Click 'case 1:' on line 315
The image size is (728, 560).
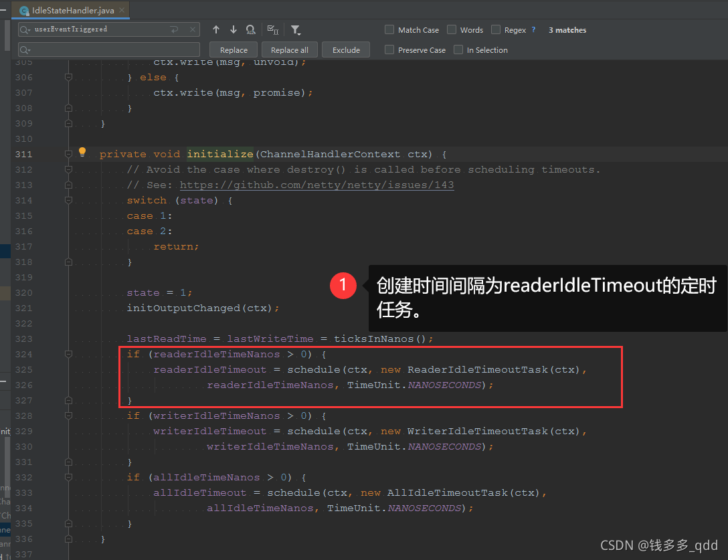click(x=149, y=216)
